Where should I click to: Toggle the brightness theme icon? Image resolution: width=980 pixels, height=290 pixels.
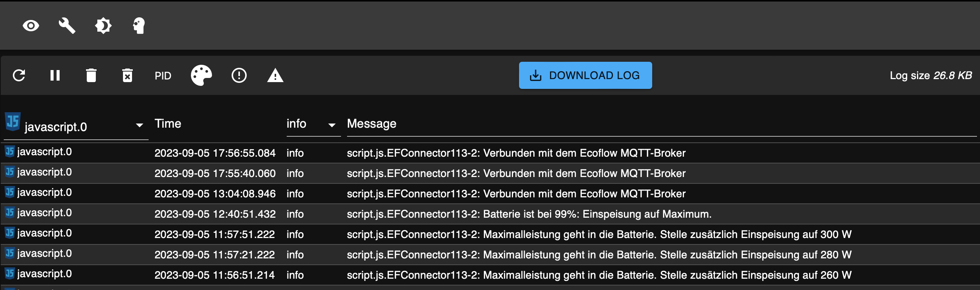[x=103, y=26]
